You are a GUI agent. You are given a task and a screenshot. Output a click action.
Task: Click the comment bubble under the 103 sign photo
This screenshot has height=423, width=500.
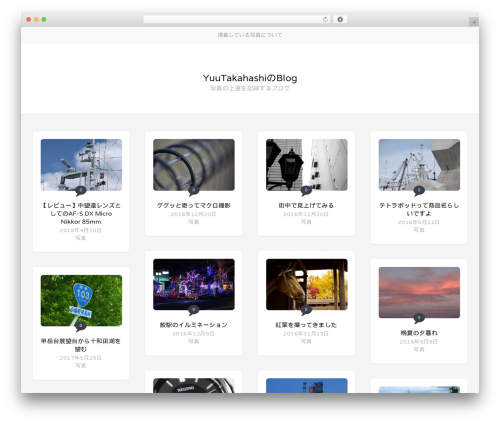(x=81, y=326)
